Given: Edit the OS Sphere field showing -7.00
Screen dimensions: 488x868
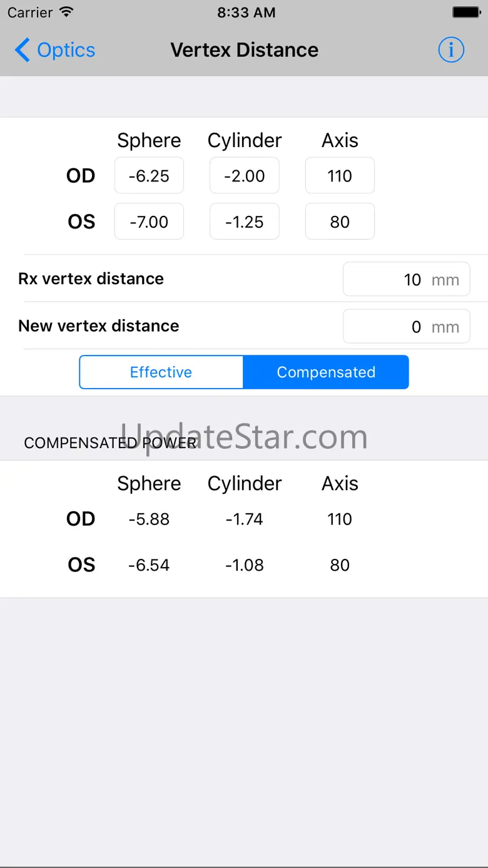Looking at the screenshot, I should 149,222.
